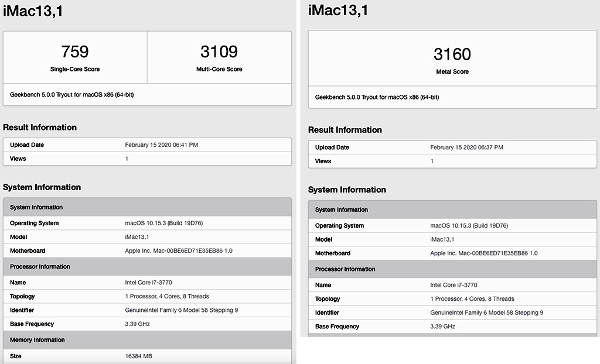Click the processor Name label on the CPU result

[18, 283]
